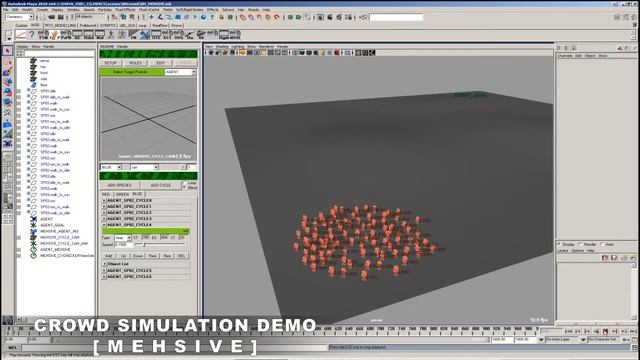
Task: Click the Outliner search field
Action: click(59, 53)
